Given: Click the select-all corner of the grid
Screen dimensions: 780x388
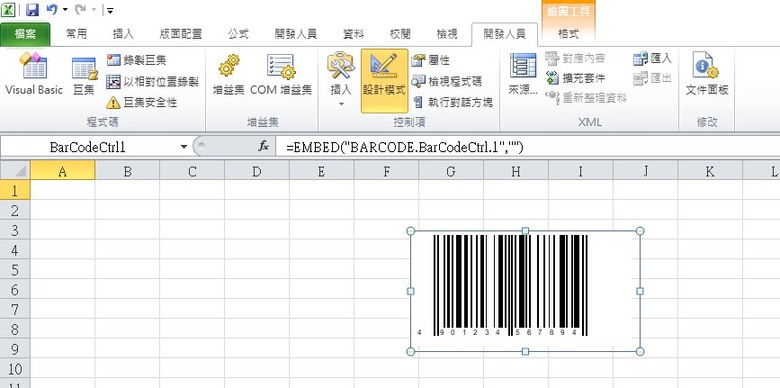Looking at the screenshot, I should [x=15, y=171].
